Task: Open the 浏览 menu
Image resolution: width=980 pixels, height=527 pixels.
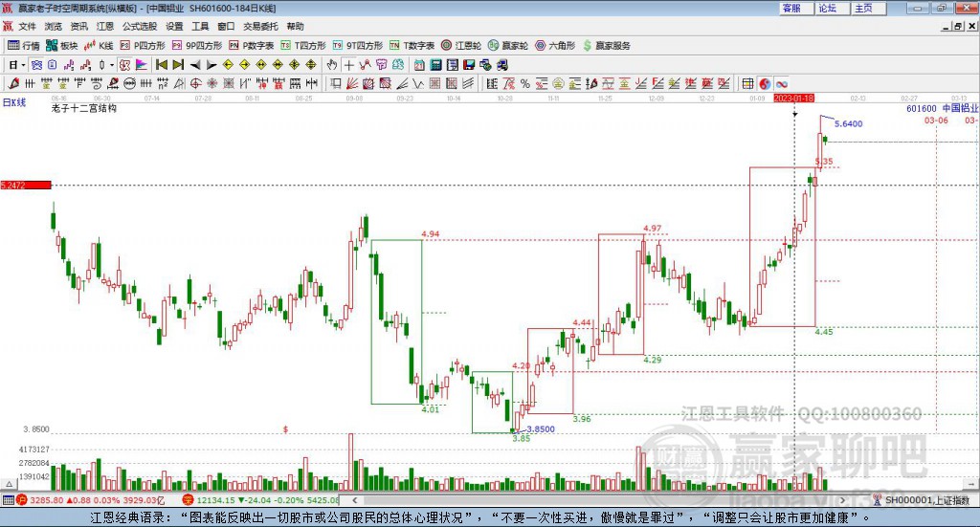Action: pyautogui.click(x=54, y=26)
